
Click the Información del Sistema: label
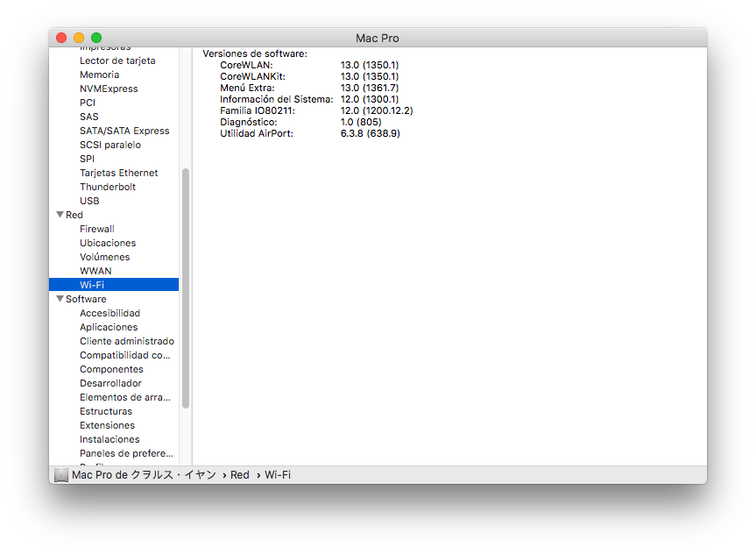[277, 99]
